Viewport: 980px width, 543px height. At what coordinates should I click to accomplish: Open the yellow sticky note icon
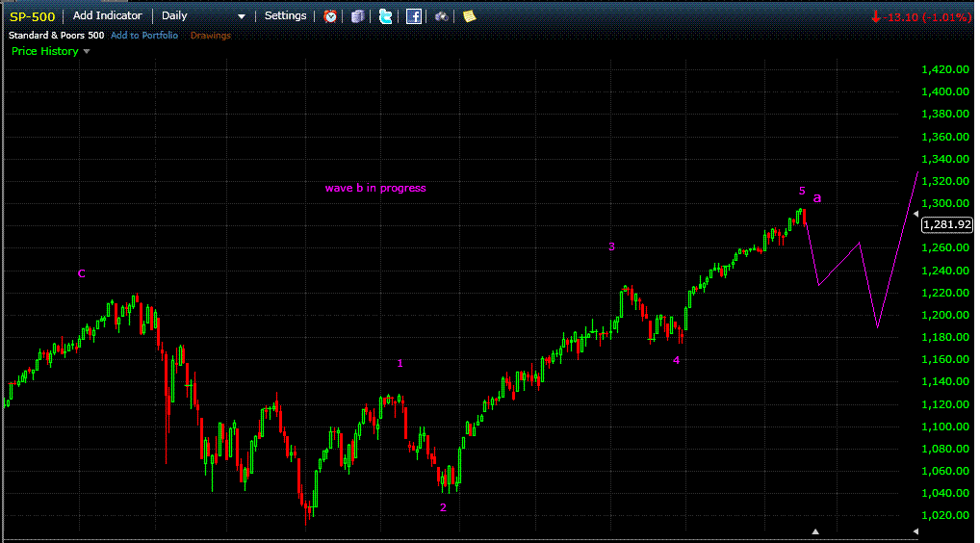coord(470,17)
